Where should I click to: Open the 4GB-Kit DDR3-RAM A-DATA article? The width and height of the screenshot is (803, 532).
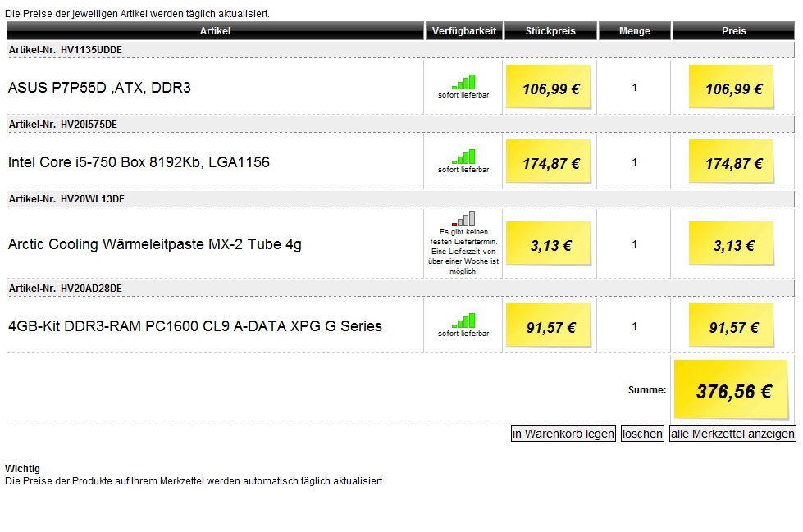point(195,326)
